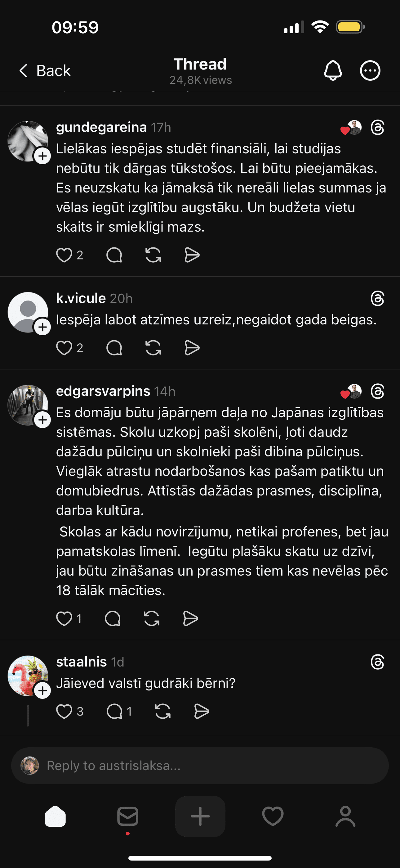Share k.vicule's reply via send icon

coord(192,348)
